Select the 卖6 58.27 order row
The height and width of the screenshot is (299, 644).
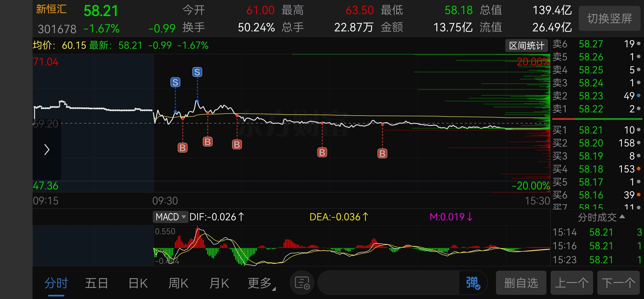coord(597,44)
